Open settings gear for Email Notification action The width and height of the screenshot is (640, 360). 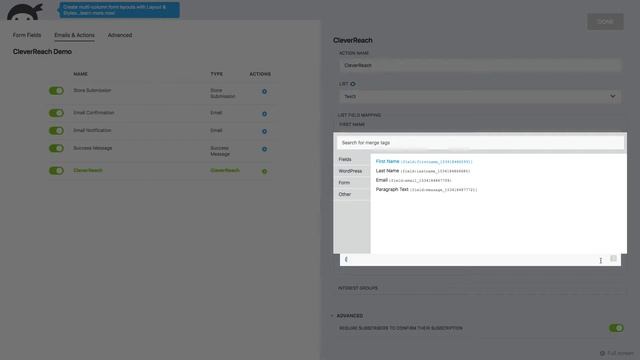click(x=264, y=131)
